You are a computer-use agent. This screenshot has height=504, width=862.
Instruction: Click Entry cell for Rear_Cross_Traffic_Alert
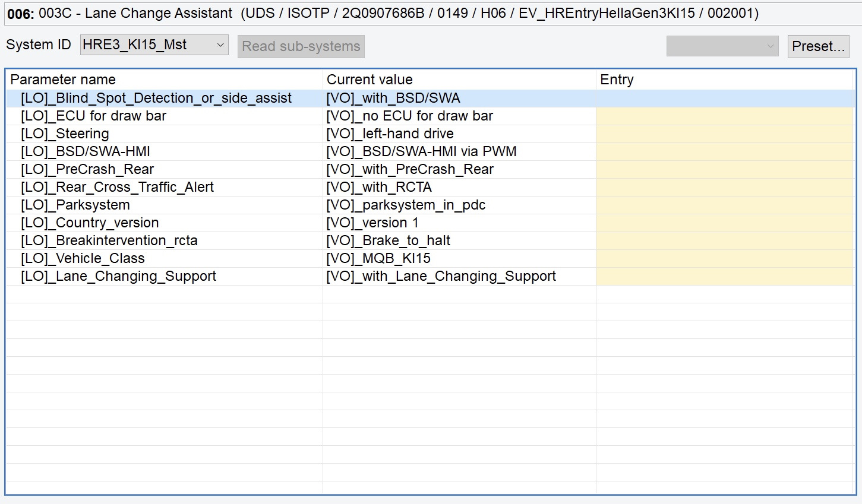724,187
